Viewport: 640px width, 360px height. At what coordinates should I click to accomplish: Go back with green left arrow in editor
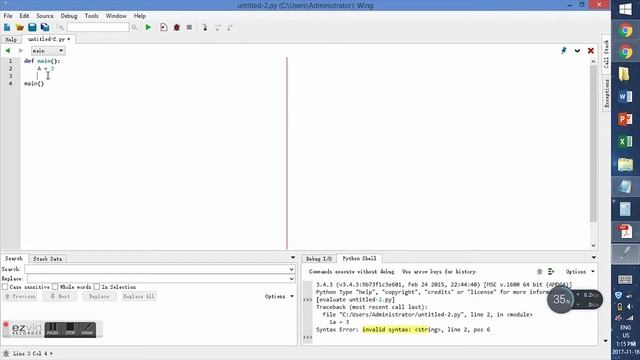pyautogui.click(x=7, y=51)
